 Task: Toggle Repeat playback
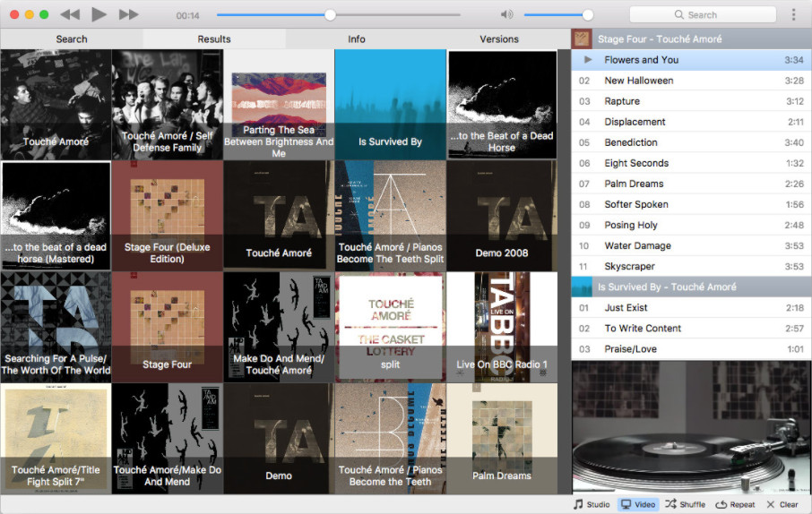[x=735, y=504]
